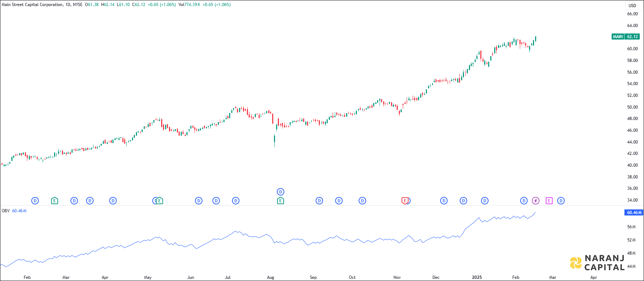Click the dividend marker in late December
Viewport: 644px width, 281px height.
[x=463, y=201]
